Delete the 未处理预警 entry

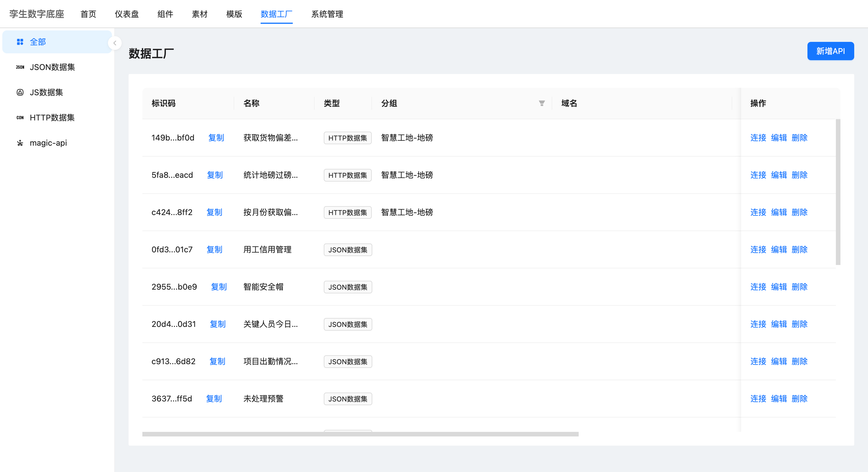pos(800,399)
